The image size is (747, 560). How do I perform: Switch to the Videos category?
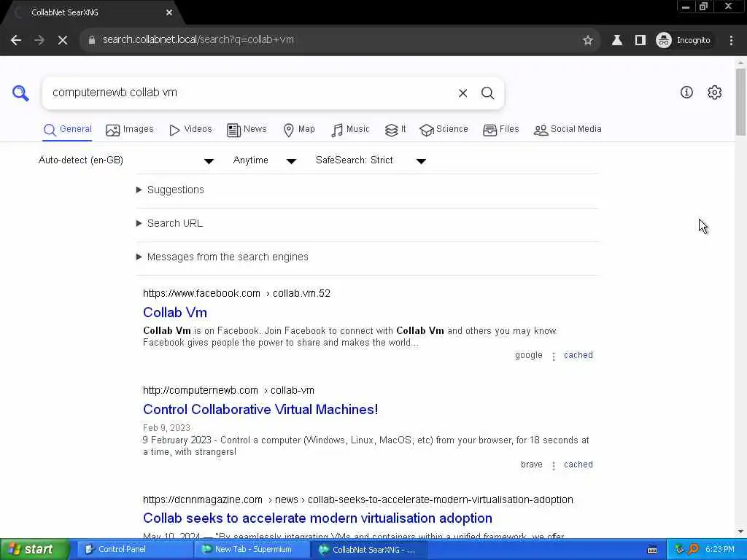(190, 130)
